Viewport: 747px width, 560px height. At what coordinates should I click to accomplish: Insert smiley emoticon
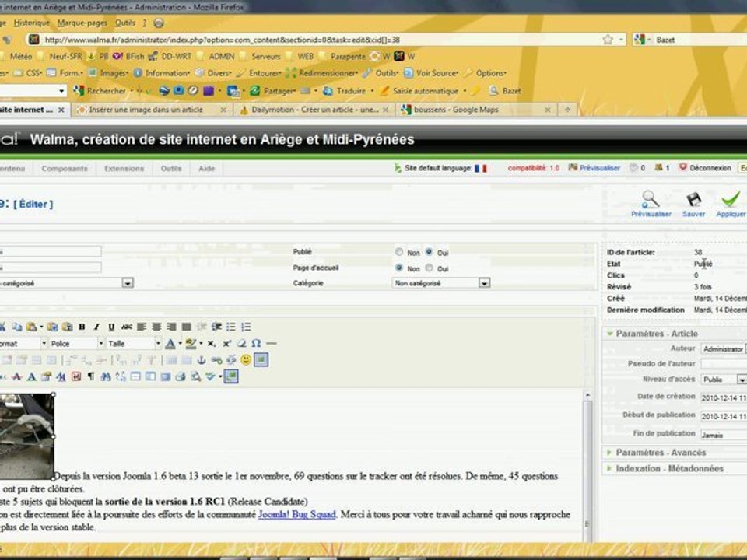246,360
